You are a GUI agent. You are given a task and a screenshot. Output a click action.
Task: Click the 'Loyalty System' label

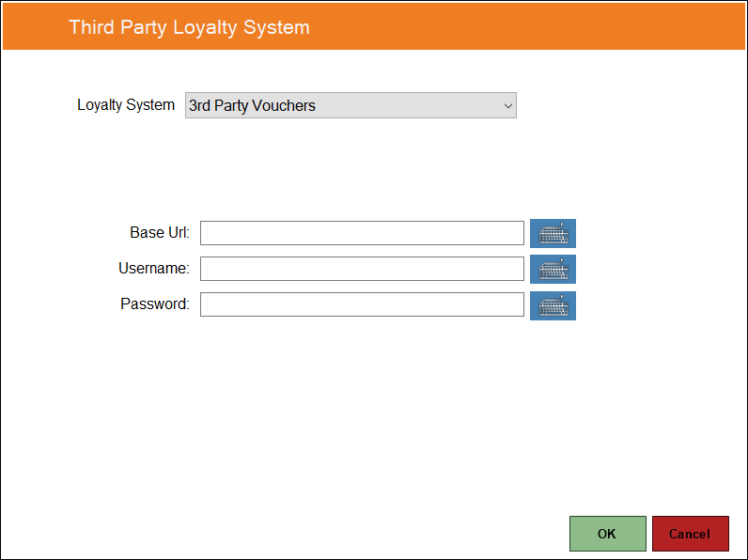pyautogui.click(x=126, y=105)
